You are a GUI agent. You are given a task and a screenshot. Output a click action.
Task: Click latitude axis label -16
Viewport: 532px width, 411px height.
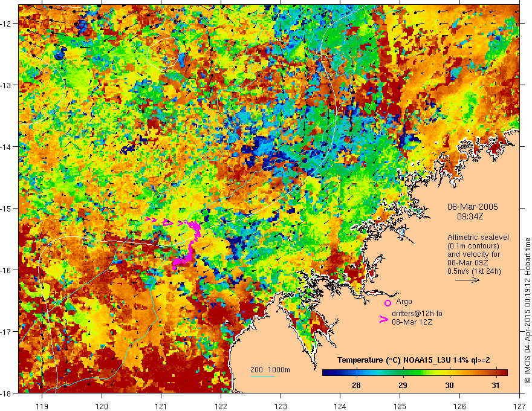[6, 270]
